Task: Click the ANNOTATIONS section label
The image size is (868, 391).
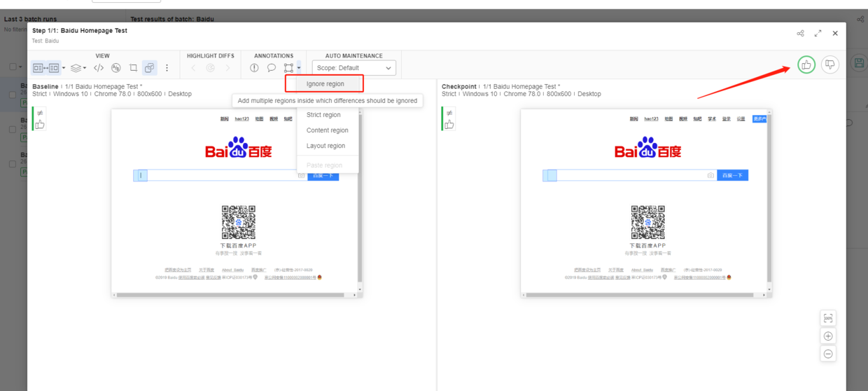Action: 274,56
